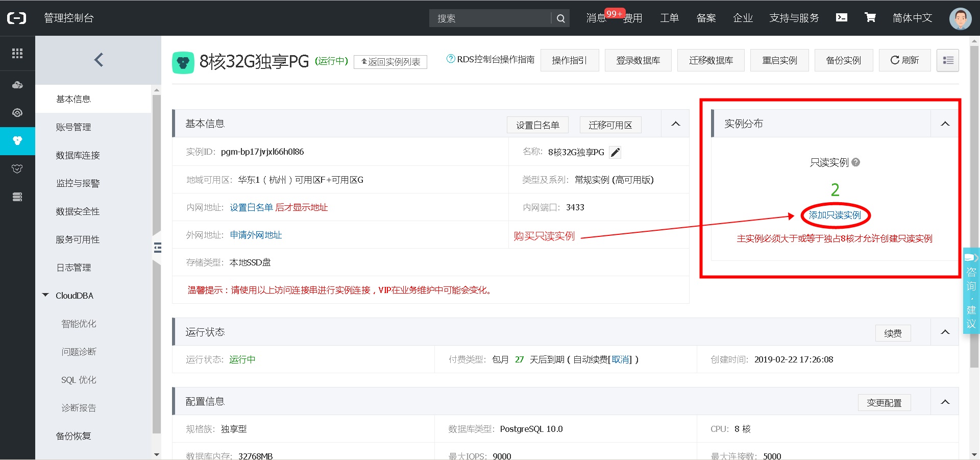Open the 简体中文 language selector
This screenshot has width=980, height=460.
coord(912,18)
